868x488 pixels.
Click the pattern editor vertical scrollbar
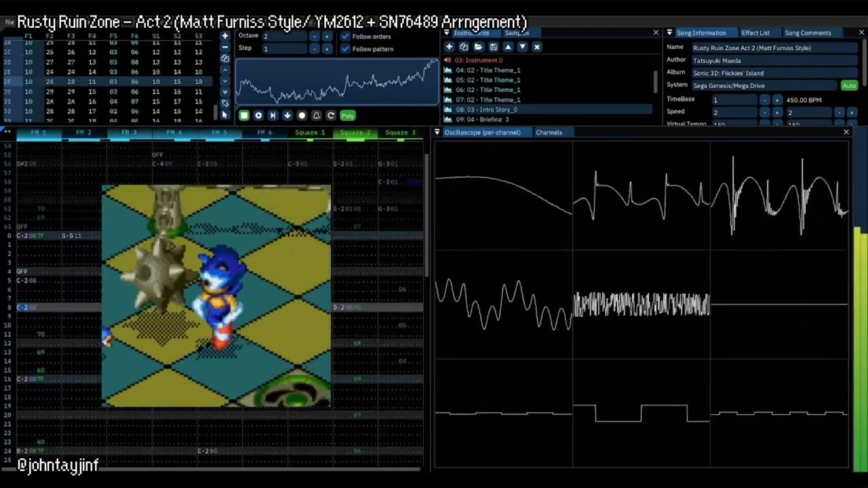coord(426,216)
